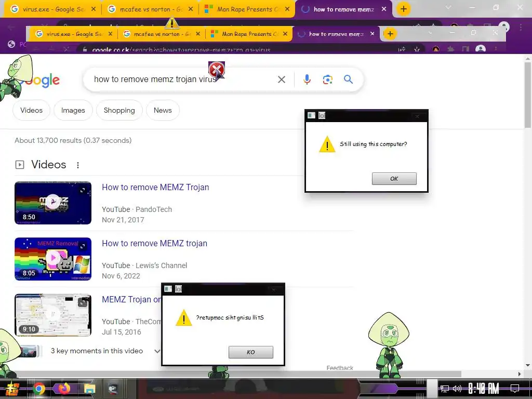Activate 'how to remove memz' tab in top window

(343, 9)
